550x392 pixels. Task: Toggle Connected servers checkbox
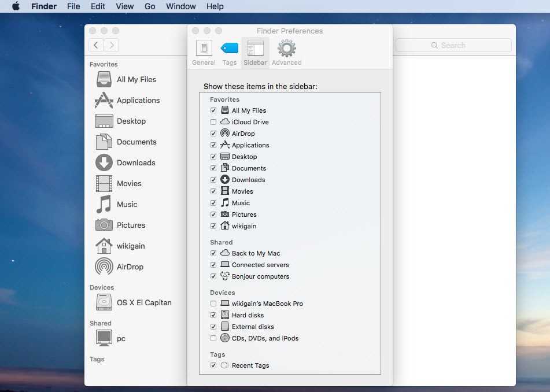(213, 265)
